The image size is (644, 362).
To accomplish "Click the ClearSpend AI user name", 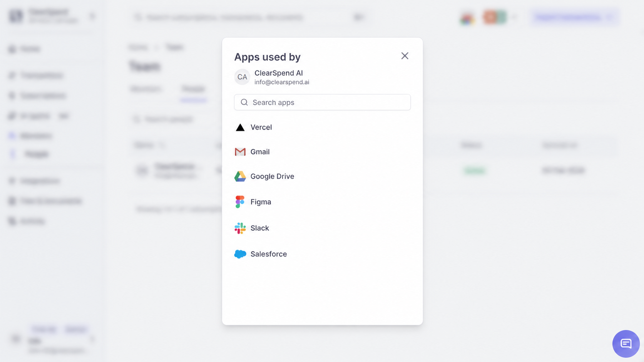I will (278, 73).
